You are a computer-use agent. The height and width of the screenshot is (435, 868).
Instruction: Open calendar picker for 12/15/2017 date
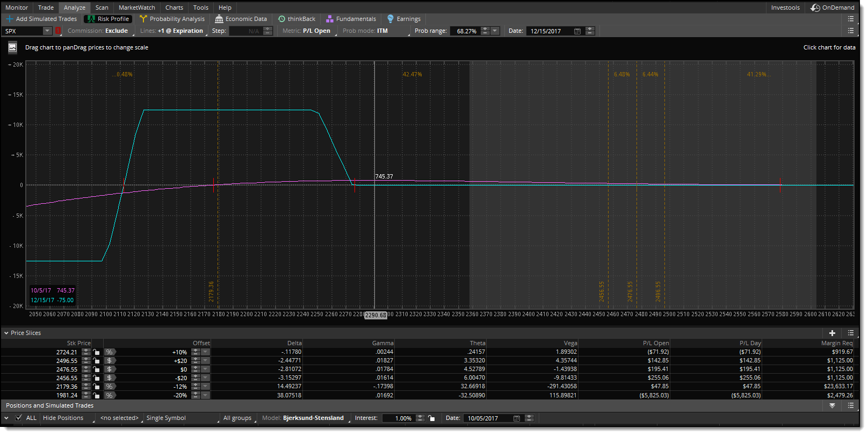click(x=577, y=31)
